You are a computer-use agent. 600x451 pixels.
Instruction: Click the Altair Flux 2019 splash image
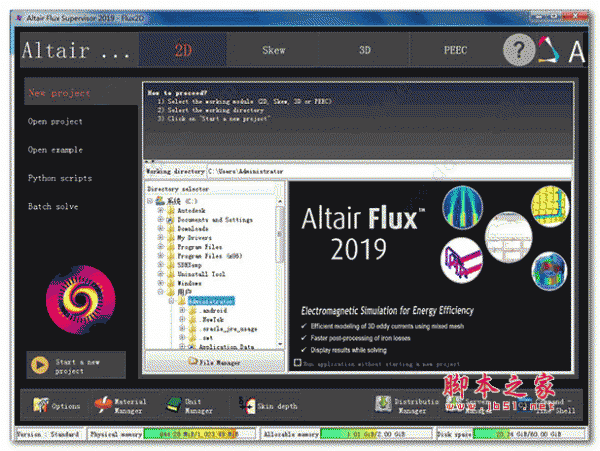click(430, 276)
